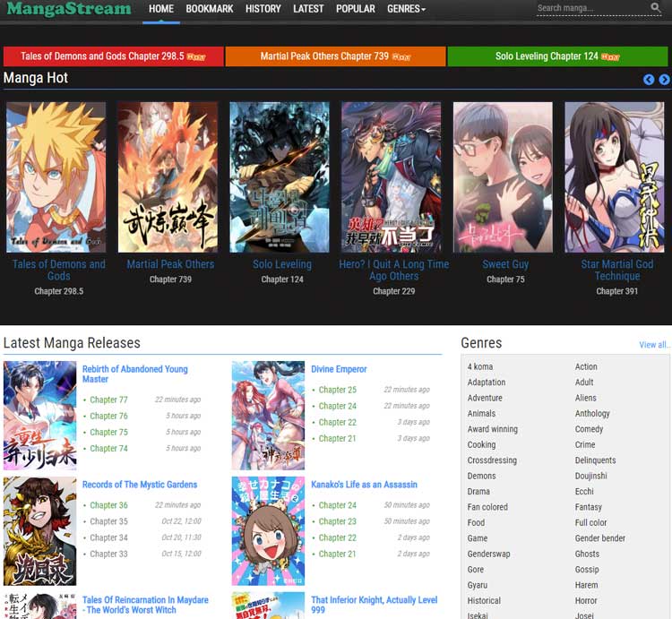This screenshot has width=672, height=619.
Task: Click the search magnifier icon
Action: 655,7
